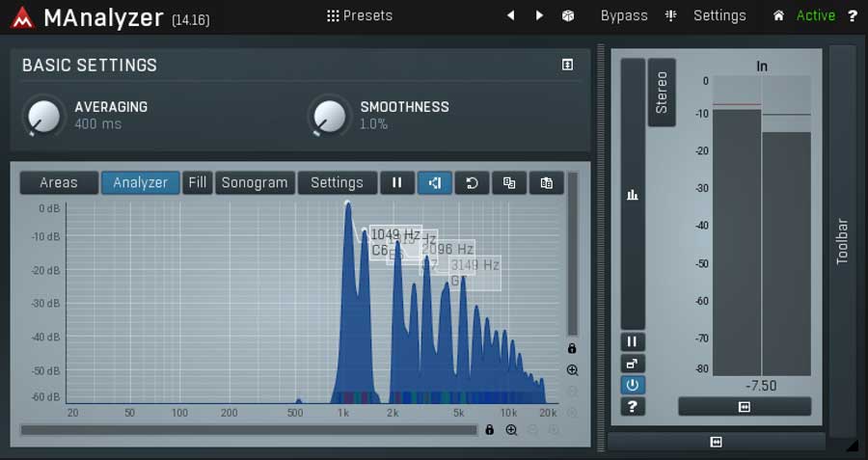Click the resize grip in bottom-right corner
Viewport: 868px width, 460px height.
pyautogui.click(x=852, y=445)
